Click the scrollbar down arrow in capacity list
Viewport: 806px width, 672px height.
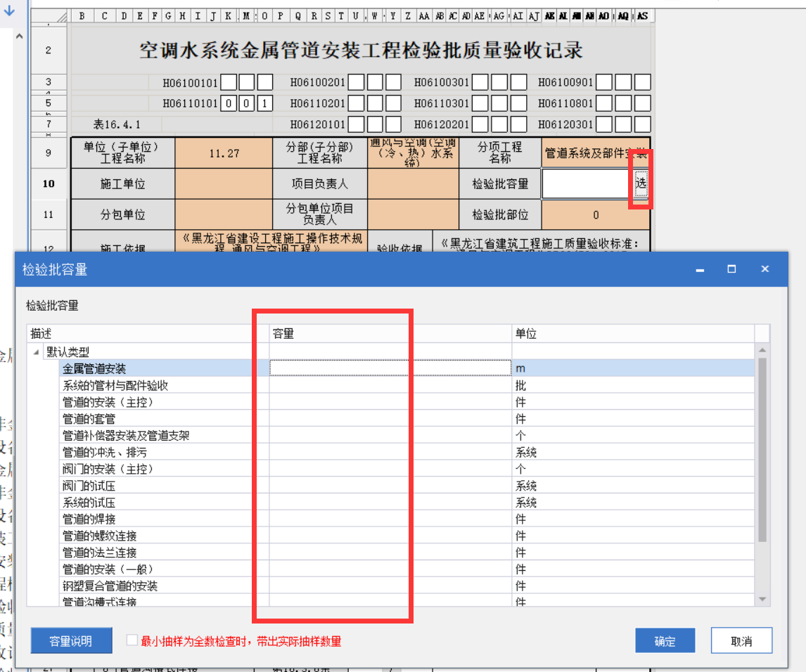coord(762,599)
